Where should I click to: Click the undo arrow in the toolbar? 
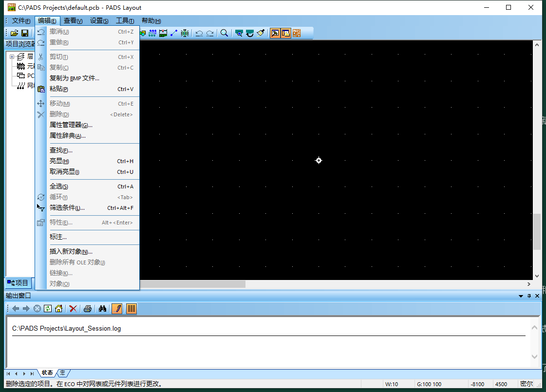click(x=199, y=33)
